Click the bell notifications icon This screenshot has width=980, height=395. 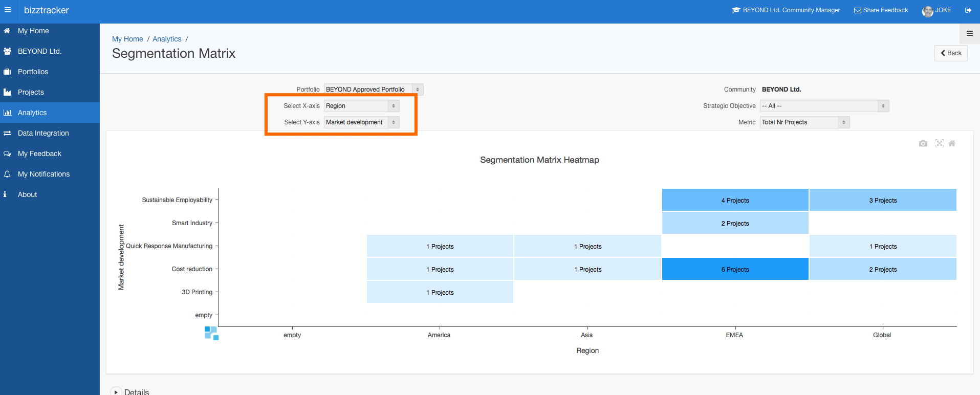[x=7, y=174]
